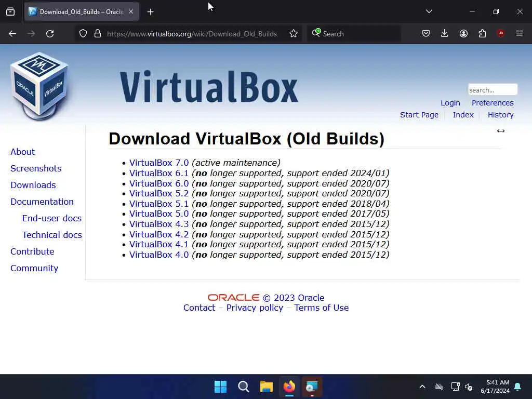Go back with the back arrow
This screenshot has height=399, width=532.
[12, 34]
